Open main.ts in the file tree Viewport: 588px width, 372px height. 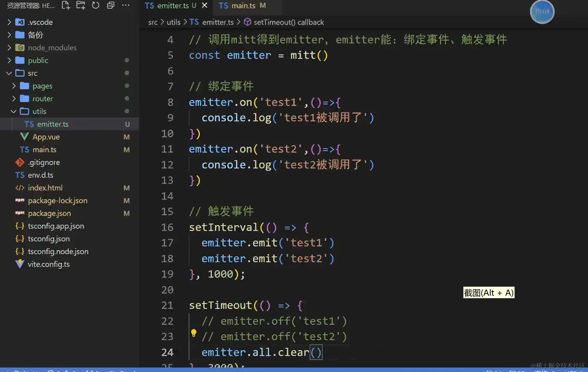click(69, 150)
